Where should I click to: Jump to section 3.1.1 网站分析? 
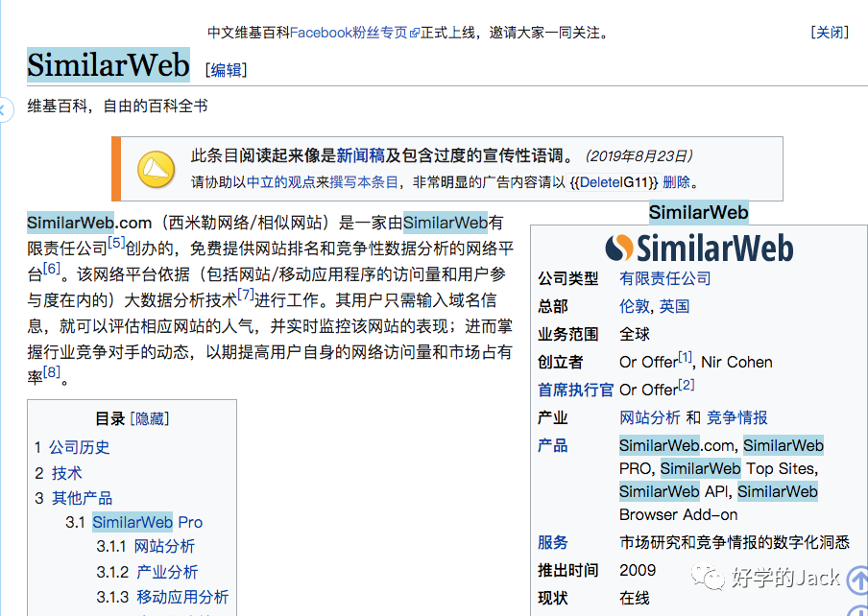click(164, 546)
